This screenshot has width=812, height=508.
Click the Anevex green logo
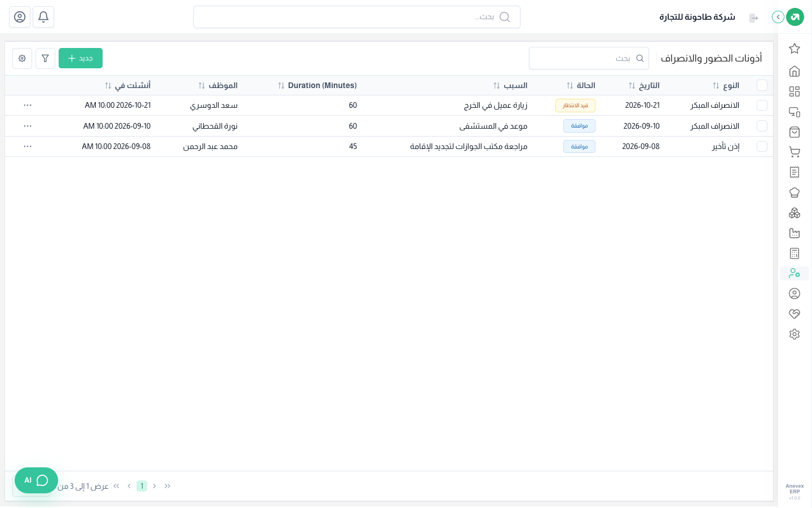(x=795, y=17)
